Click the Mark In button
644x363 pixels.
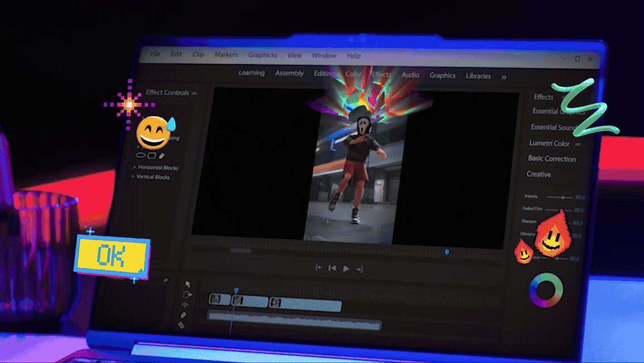point(318,268)
